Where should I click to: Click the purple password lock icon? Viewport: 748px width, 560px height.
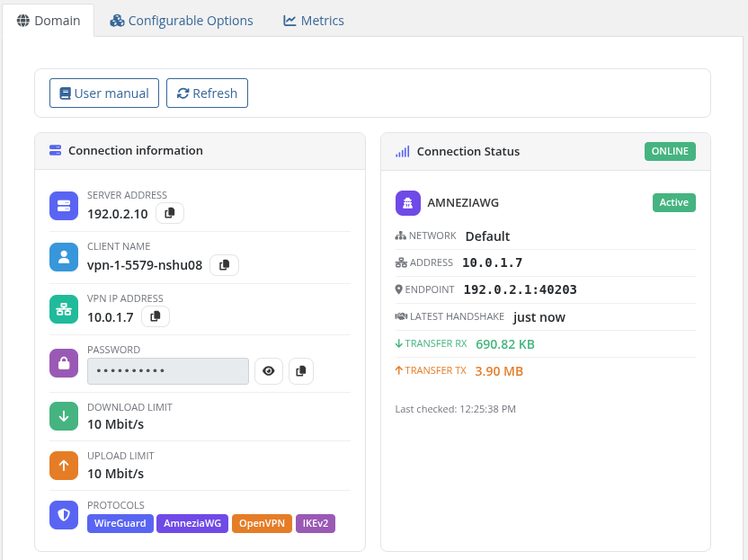[x=64, y=363]
